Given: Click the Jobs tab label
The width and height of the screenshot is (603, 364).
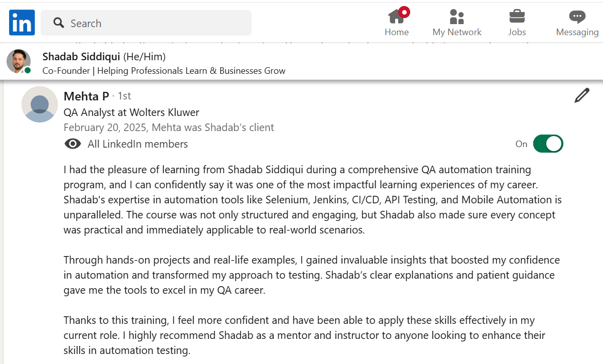Looking at the screenshot, I should click(x=517, y=32).
